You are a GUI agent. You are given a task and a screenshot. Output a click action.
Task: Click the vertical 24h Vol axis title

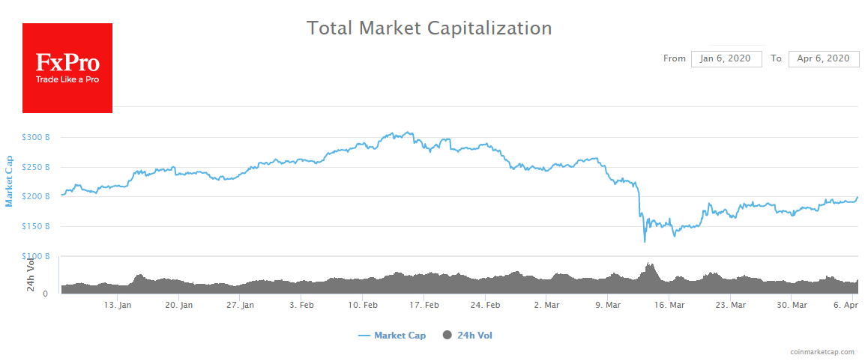tap(31, 274)
